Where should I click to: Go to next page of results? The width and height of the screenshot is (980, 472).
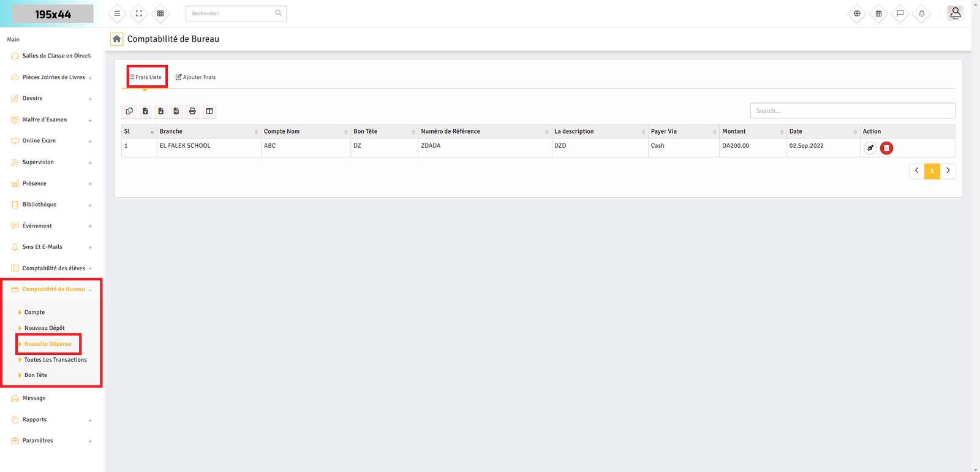pyautogui.click(x=948, y=171)
